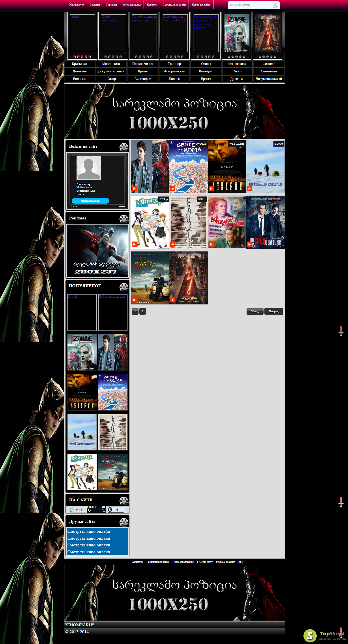The height and width of the screenshot is (644, 348).
Task: Click film reel icon beside Войти на сайт
Action: [x=124, y=147]
